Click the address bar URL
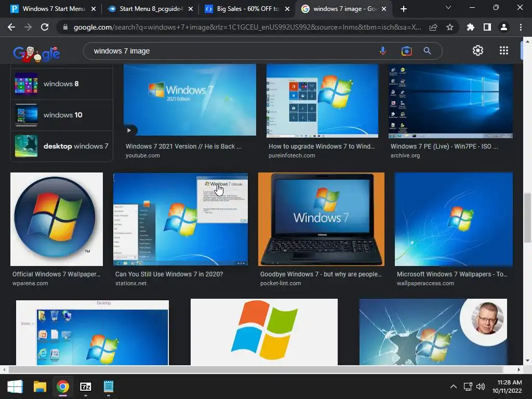The height and width of the screenshot is (399, 532). 247,27
